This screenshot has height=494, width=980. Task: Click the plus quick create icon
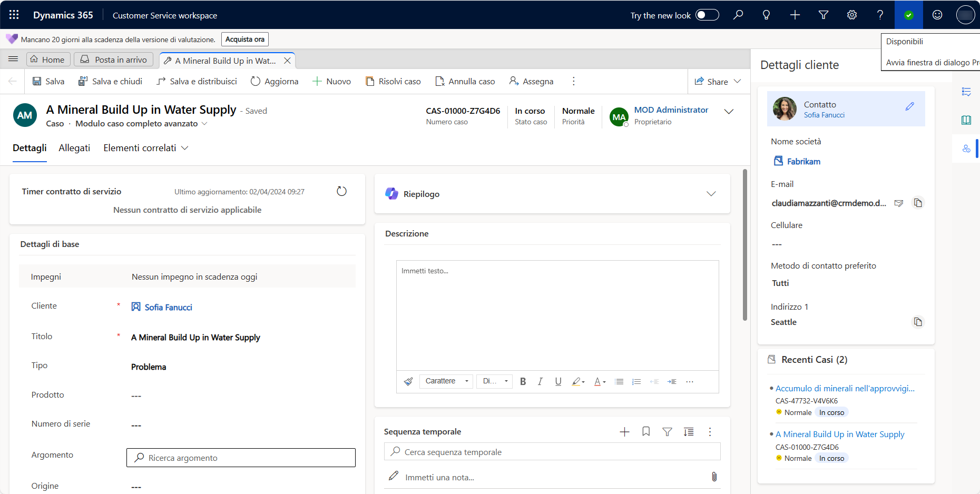click(x=795, y=15)
